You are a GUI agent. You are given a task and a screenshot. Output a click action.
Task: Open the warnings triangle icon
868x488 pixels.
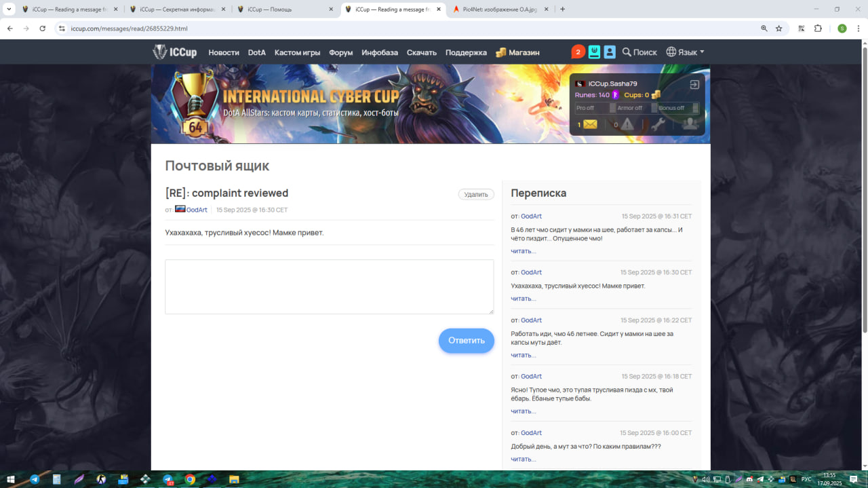click(628, 124)
